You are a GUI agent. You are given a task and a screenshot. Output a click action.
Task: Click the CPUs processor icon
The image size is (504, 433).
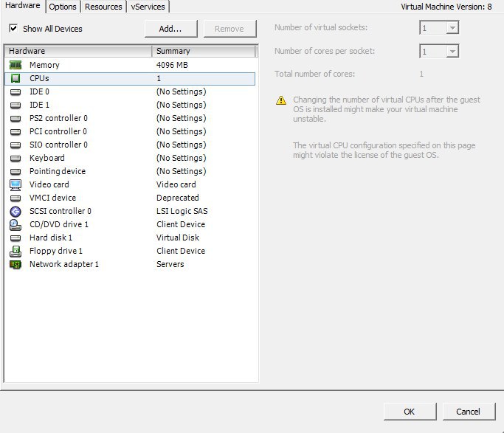[15, 78]
